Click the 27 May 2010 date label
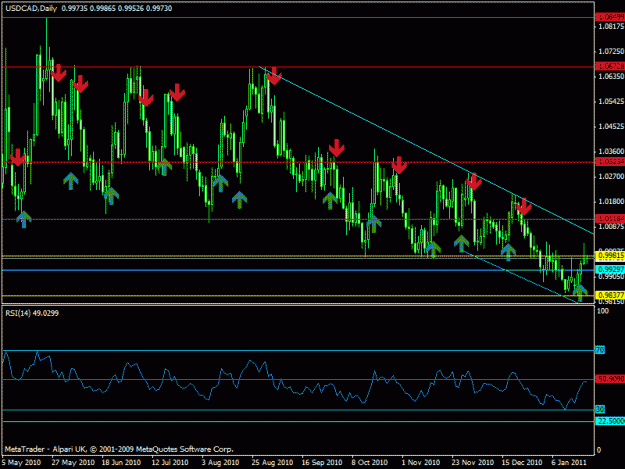Screen dimensions: 625x469 point(73,462)
